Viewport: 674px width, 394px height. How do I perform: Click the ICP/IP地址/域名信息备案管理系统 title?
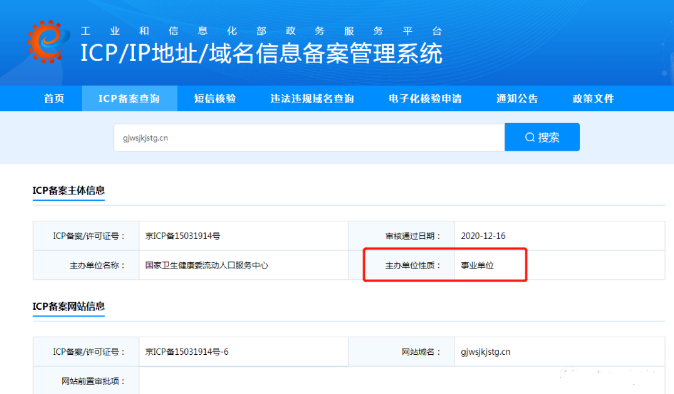[x=261, y=53]
